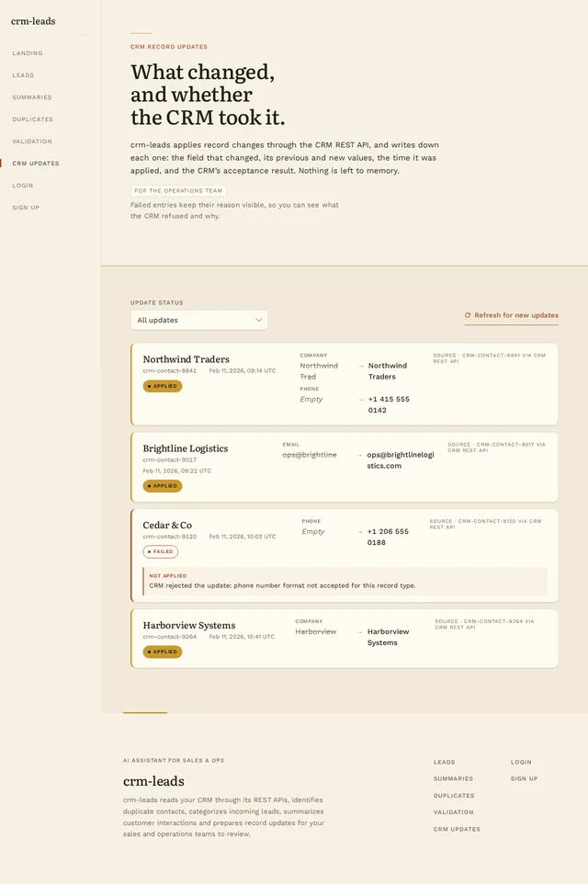The height and width of the screenshot is (884, 588).
Task: Click the Applied badge on Harborview Systems
Action: 163,652
